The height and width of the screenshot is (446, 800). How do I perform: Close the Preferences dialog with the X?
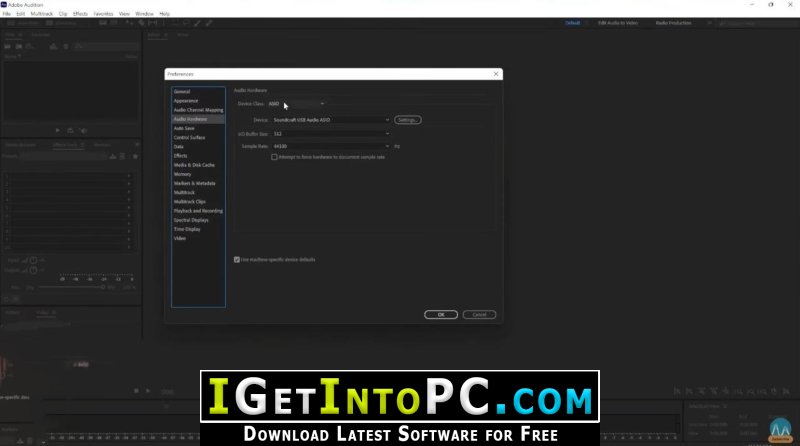pyautogui.click(x=496, y=74)
